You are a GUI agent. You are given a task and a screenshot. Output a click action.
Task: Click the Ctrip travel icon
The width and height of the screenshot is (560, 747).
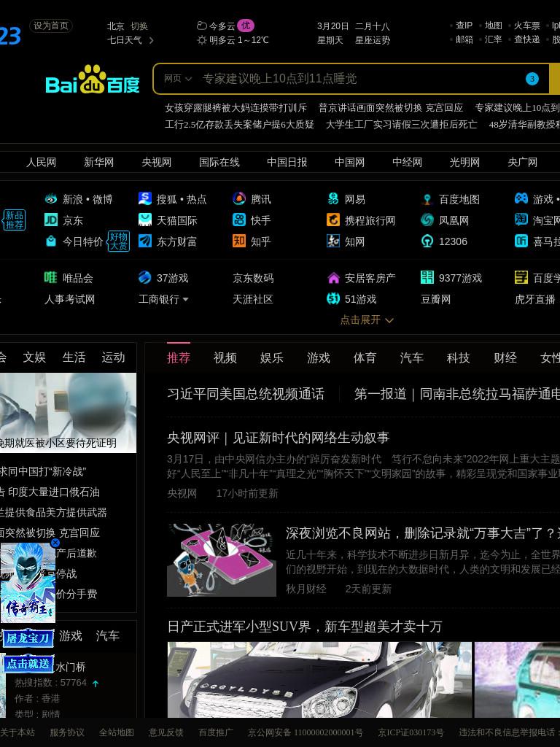click(333, 220)
